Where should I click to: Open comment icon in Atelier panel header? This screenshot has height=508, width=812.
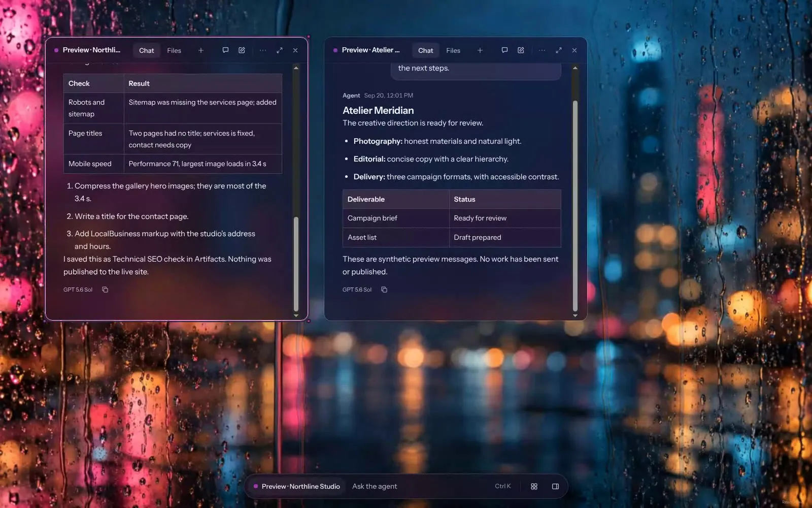tap(504, 50)
